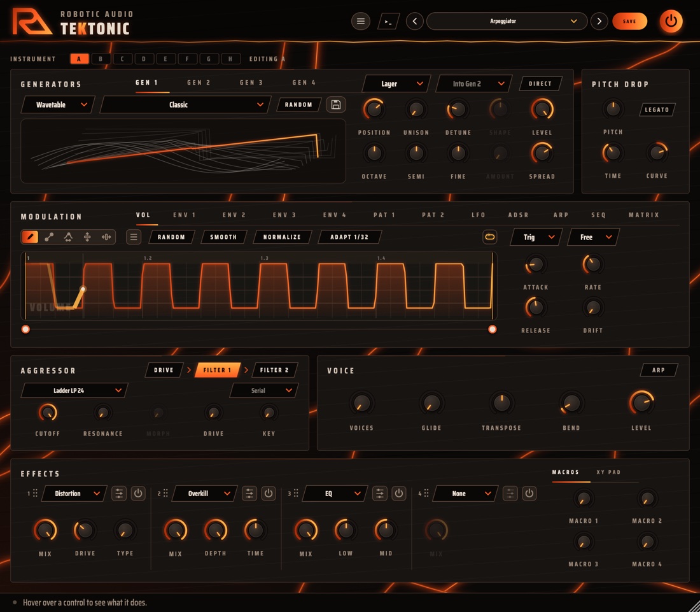Open the console prompt icon in header
Image resolution: width=700 pixels, height=612 pixels.
click(388, 22)
